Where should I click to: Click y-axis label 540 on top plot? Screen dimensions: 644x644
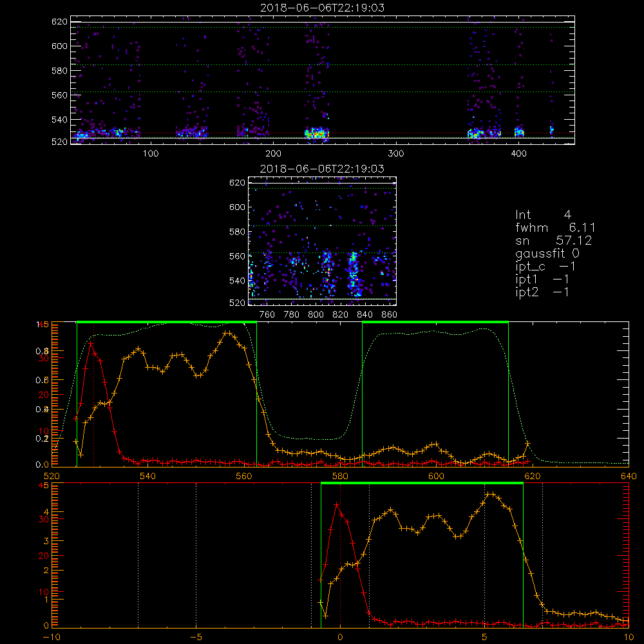tap(59, 120)
